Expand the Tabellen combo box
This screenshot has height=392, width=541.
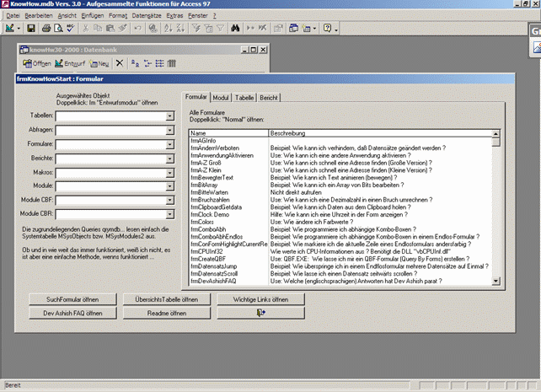pyautogui.click(x=169, y=116)
